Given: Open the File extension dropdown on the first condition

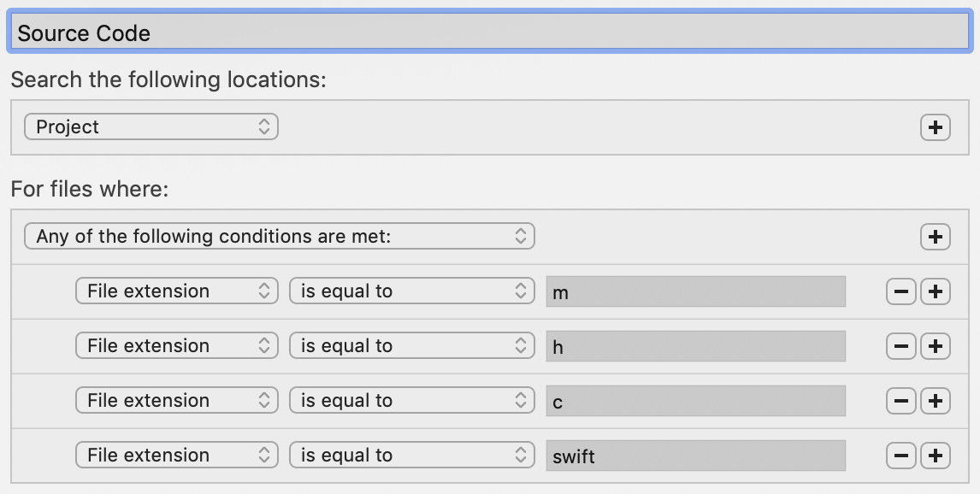Looking at the screenshot, I should tap(176, 291).
